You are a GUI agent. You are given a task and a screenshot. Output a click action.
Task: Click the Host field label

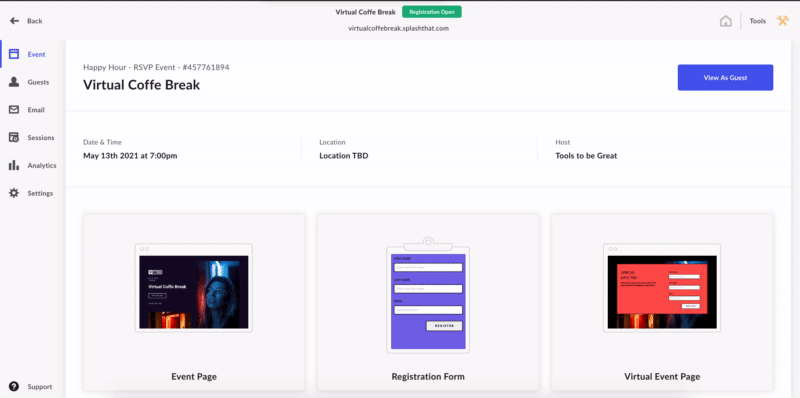(x=563, y=142)
